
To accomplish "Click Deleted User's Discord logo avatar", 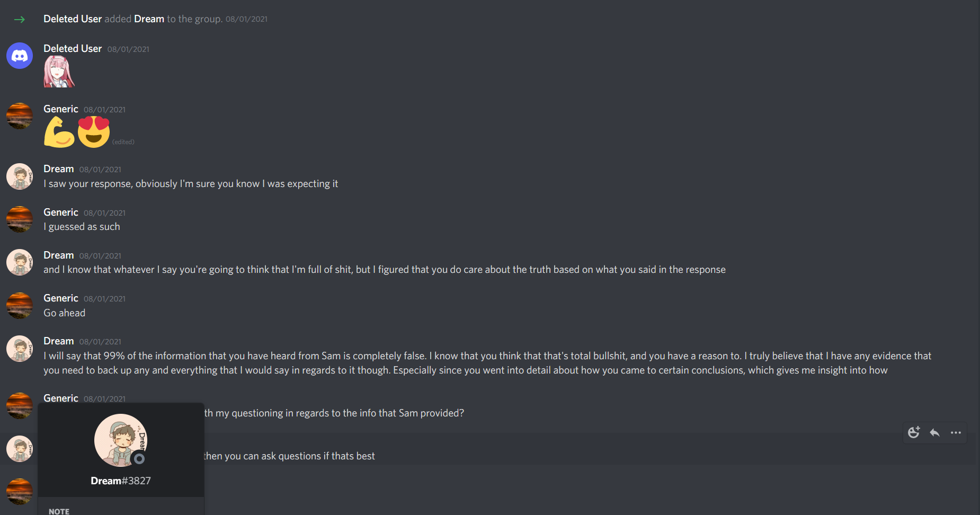I will [x=20, y=56].
